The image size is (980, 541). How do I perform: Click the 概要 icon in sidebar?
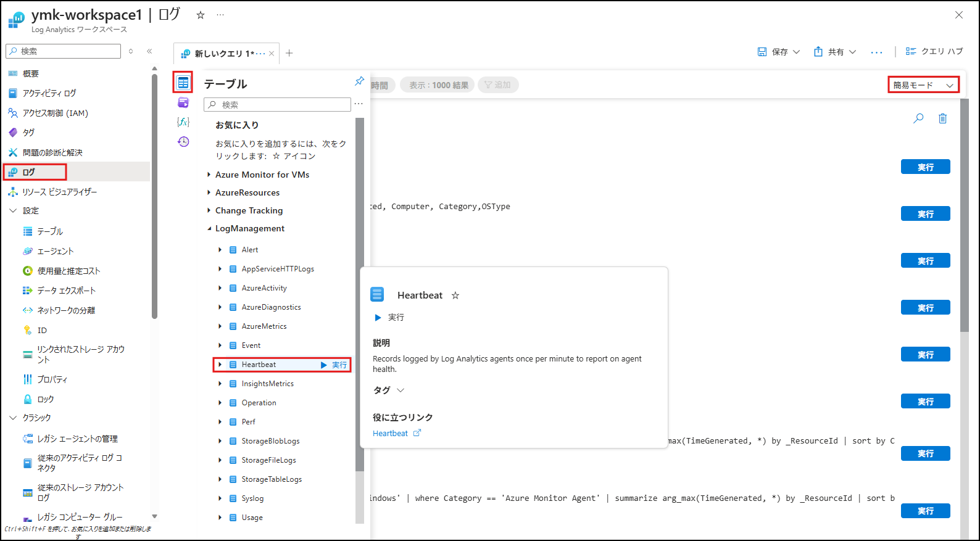[13, 73]
